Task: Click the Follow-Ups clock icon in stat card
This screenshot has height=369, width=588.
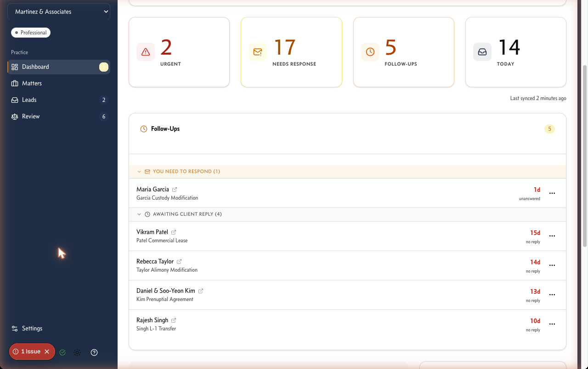Action: pos(370,52)
